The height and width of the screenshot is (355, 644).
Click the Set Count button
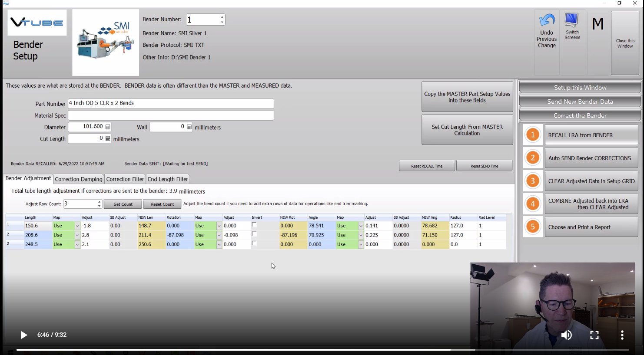(x=123, y=204)
